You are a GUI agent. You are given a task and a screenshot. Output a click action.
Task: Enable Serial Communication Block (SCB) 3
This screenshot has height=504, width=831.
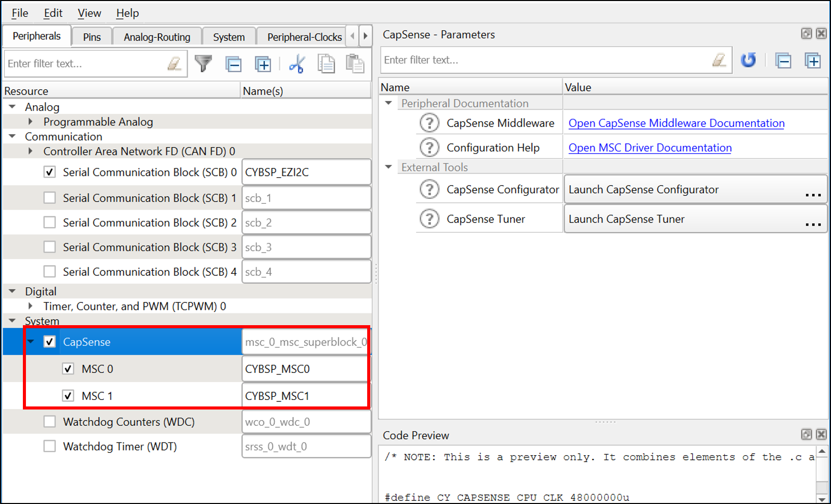49,247
